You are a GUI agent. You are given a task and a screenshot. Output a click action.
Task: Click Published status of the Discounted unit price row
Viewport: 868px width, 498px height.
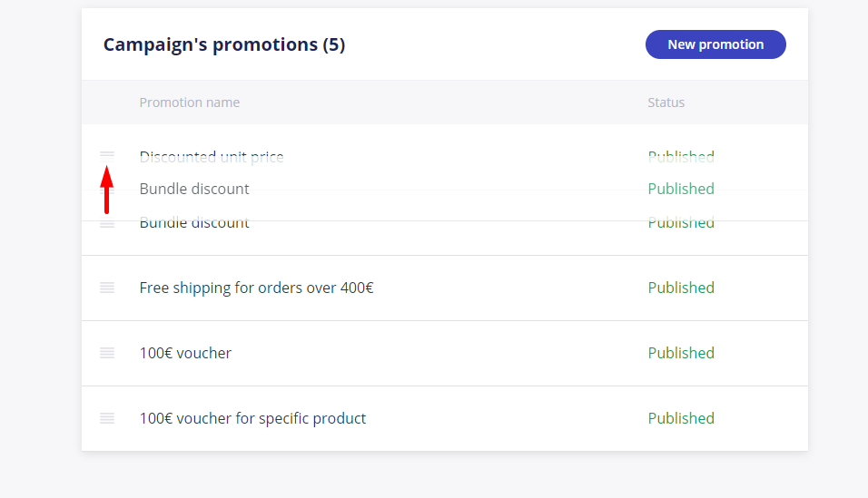coord(681,157)
